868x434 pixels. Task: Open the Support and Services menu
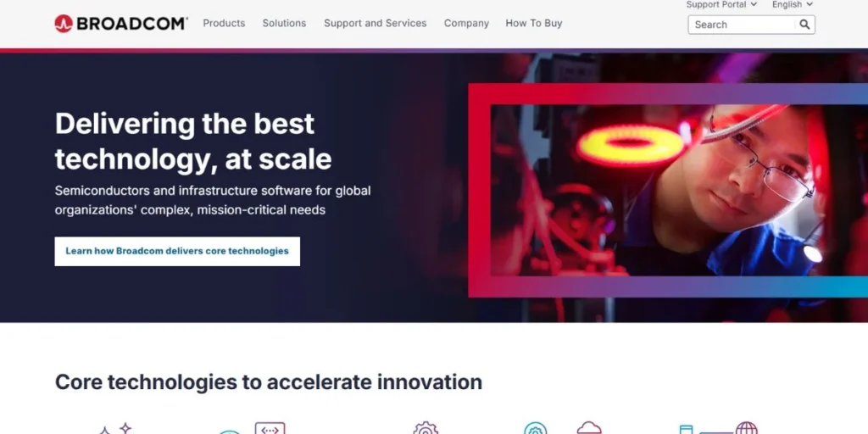tap(376, 23)
